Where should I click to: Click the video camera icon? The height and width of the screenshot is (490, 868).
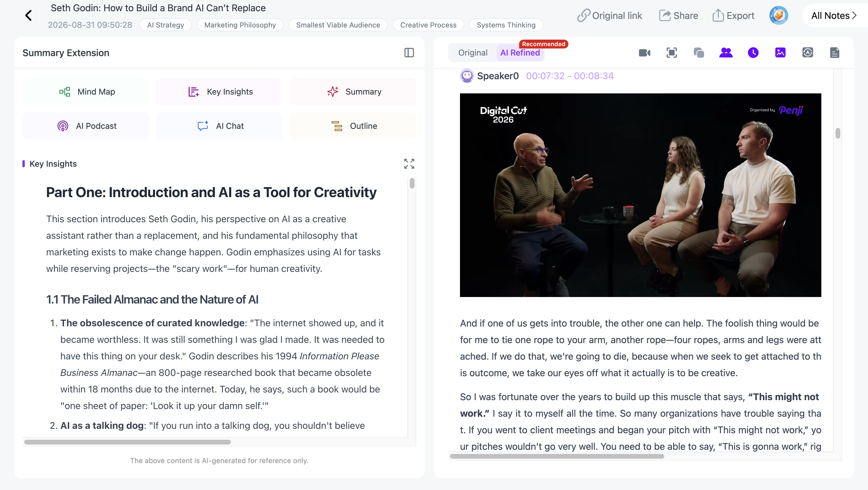pos(645,53)
